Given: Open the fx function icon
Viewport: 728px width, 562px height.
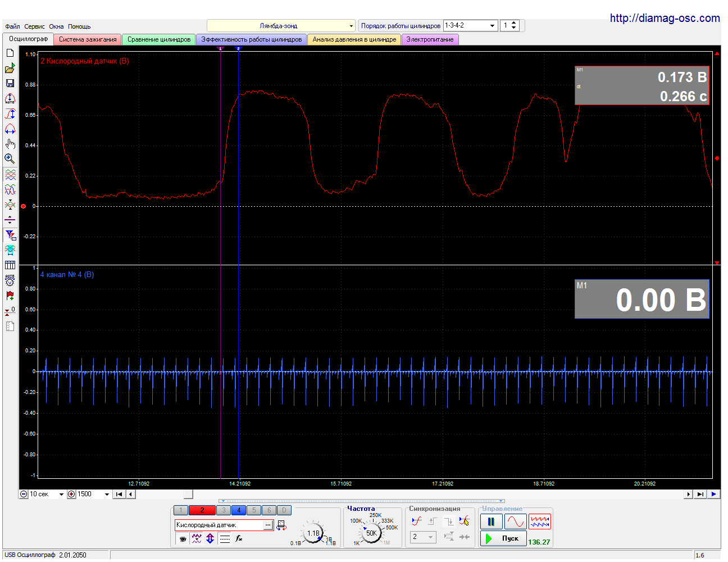Looking at the screenshot, I should click(x=239, y=538).
